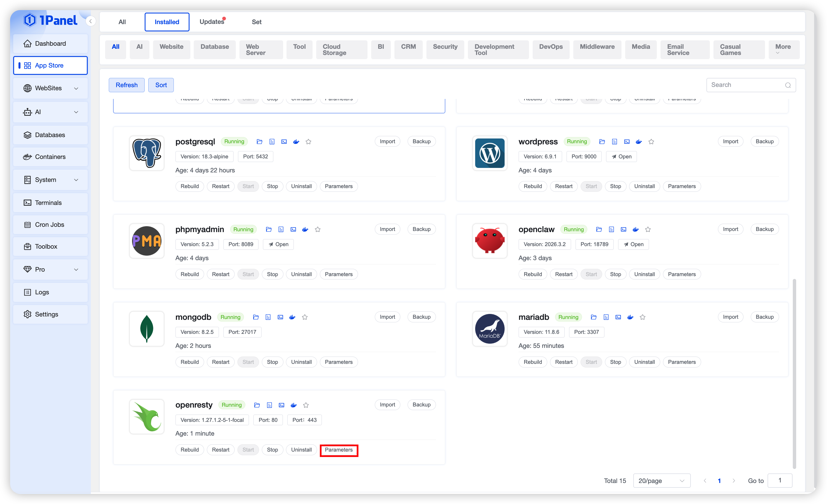Click the mongodb app logo
This screenshot has width=827, height=504.
tap(147, 329)
